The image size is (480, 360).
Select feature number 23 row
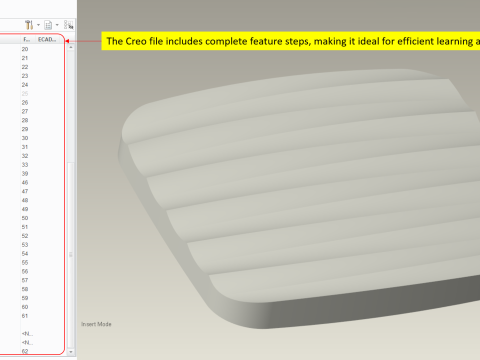coord(25,76)
